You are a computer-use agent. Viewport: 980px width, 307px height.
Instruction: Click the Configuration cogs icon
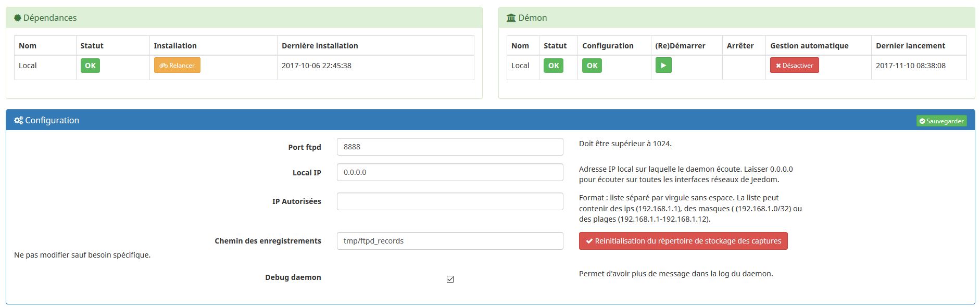(x=18, y=120)
